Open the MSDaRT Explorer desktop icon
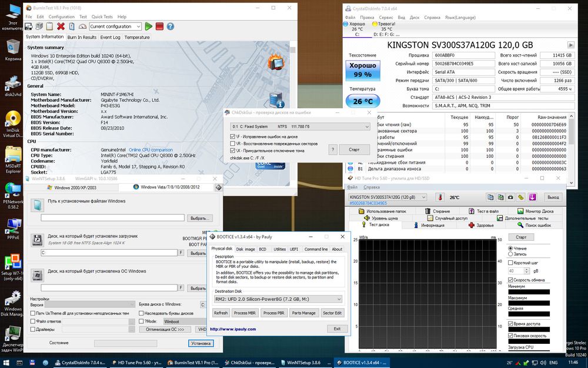The width and height of the screenshot is (588, 368). click(x=13, y=160)
